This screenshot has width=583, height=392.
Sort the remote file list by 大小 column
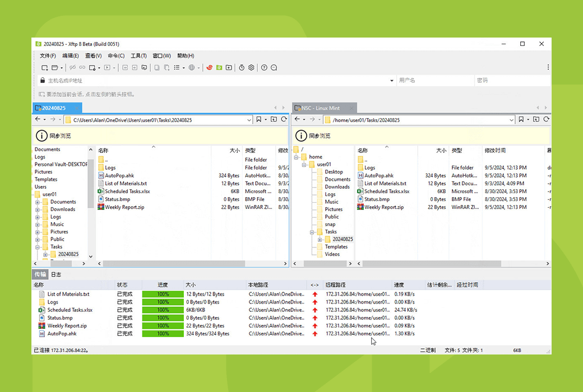(433, 151)
